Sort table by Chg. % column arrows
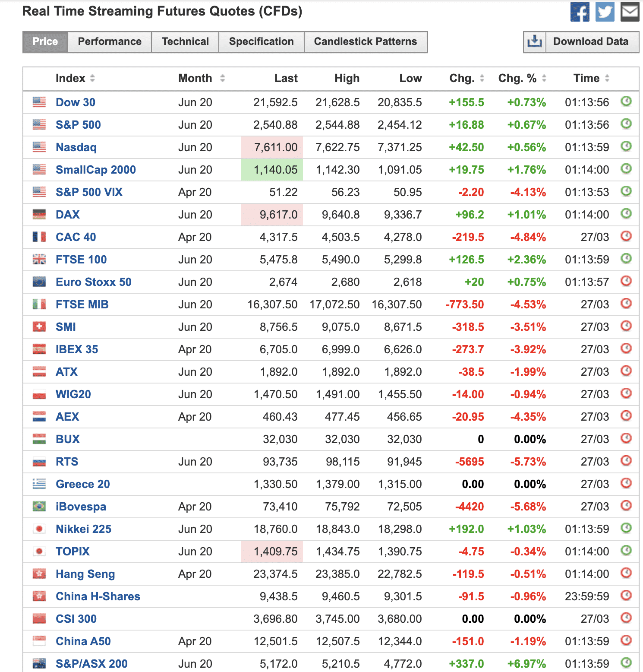Image resolution: width=643 pixels, height=672 pixels. coord(544,78)
